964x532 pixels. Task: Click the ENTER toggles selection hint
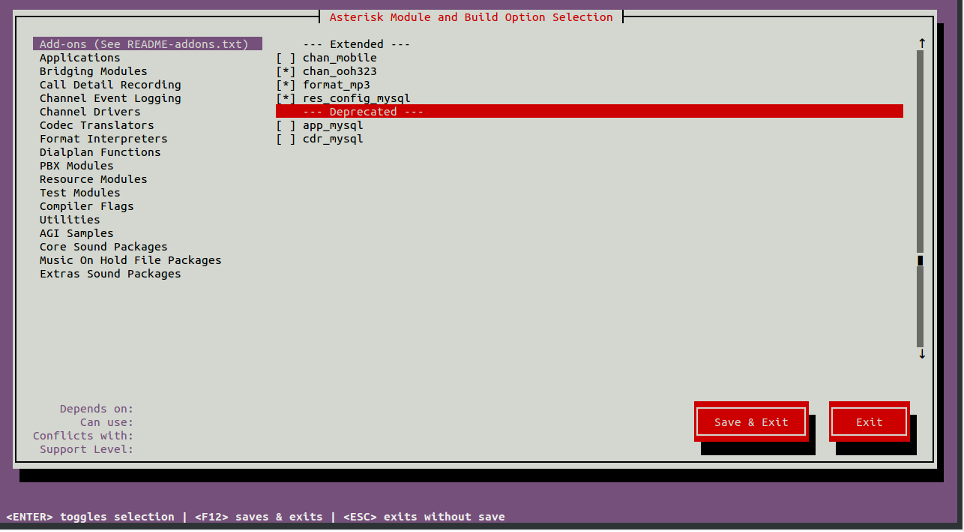click(90, 517)
